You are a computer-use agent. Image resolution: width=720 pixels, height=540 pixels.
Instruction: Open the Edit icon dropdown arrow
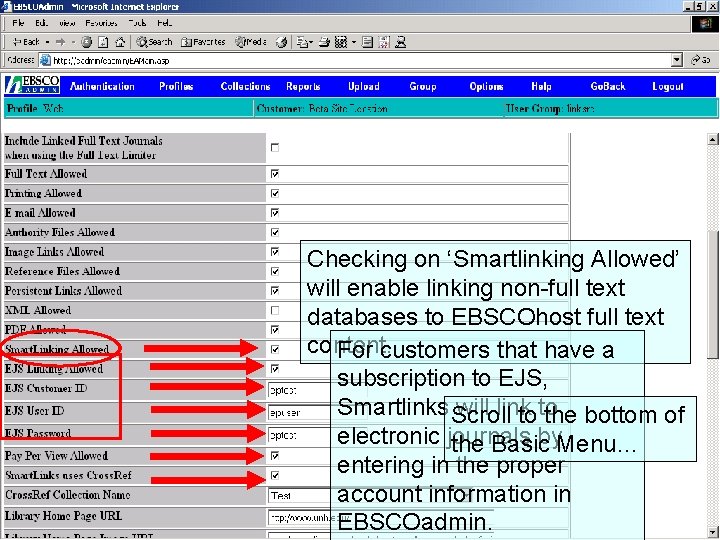point(354,42)
